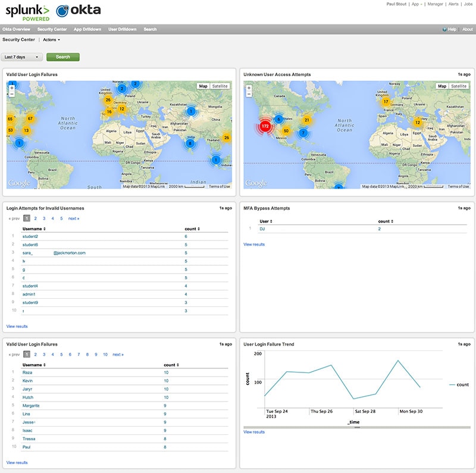476x473 pixels.
Task: Go to the Okta Overview tab
Action: 16,29
